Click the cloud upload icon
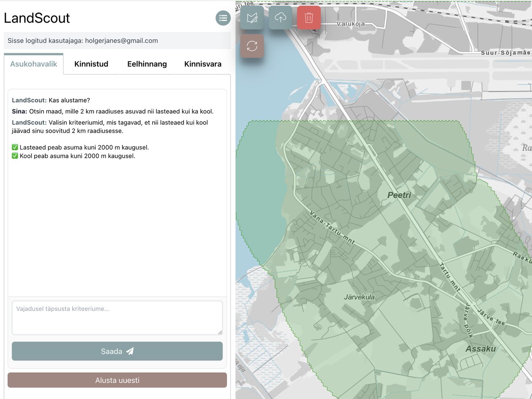Screen dimensions: 532x399 tap(281, 18)
